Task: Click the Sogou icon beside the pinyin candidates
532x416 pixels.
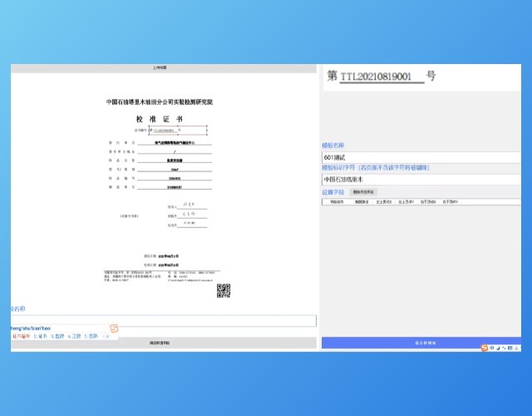Action: click(x=114, y=328)
